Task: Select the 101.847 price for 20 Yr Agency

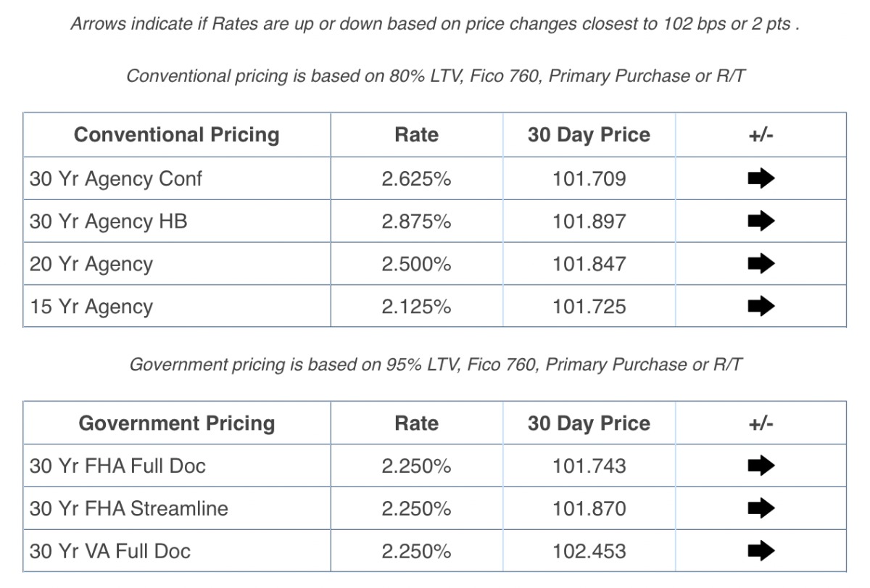Action: click(x=589, y=264)
